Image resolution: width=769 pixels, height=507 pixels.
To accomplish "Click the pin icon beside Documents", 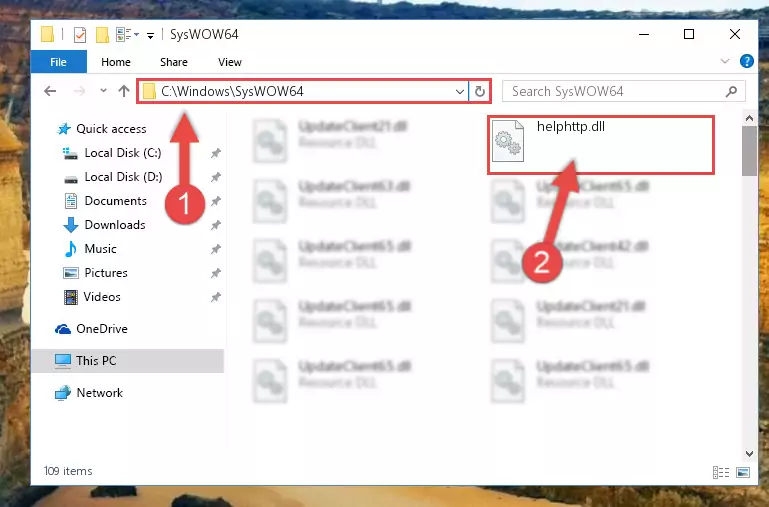I will point(215,201).
